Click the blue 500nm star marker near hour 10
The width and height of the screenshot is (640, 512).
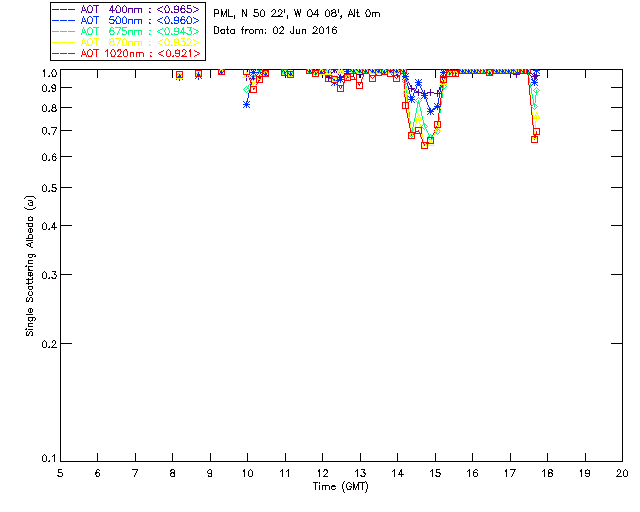coord(247,105)
